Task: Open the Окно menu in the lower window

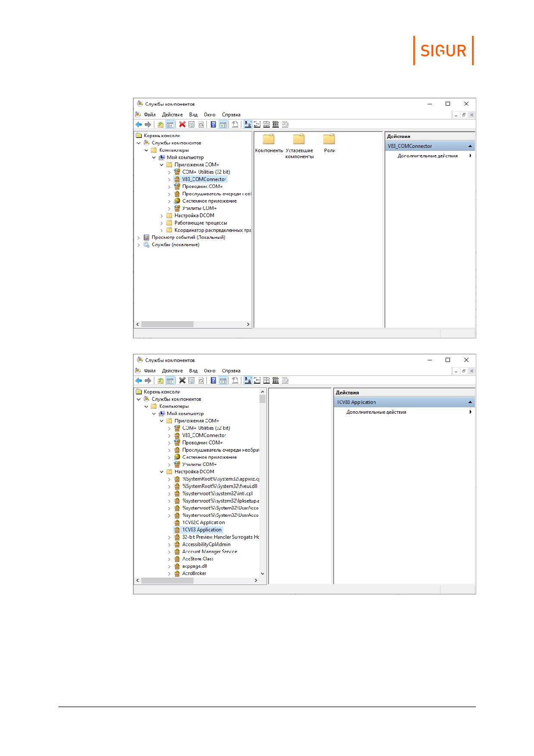Action: (x=209, y=371)
